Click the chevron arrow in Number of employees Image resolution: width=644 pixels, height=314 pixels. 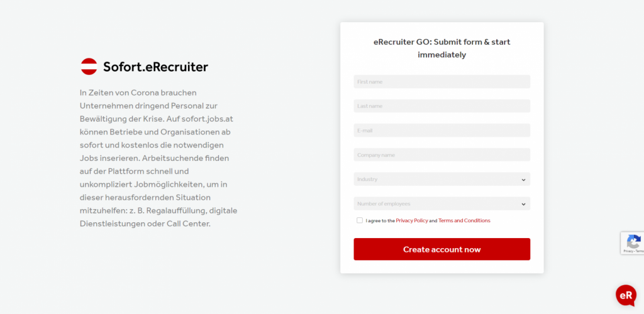tap(523, 204)
